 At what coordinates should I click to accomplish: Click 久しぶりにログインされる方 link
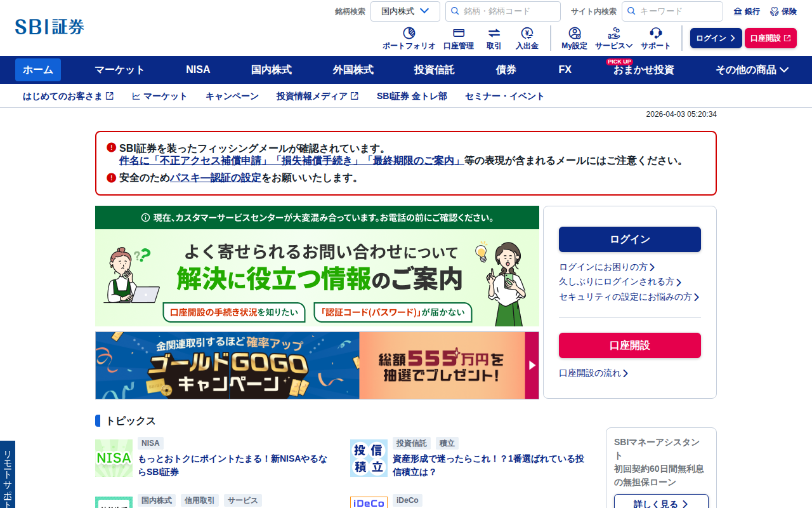point(620,282)
